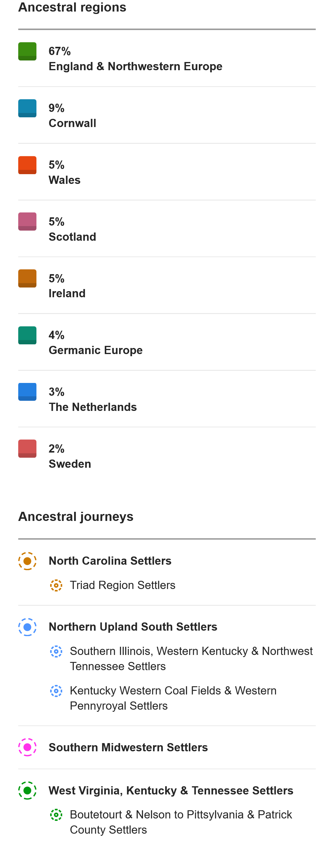Click the small icon beside Southern Illinois journey
The width and height of the screenshot is (334, 868).
56,651
